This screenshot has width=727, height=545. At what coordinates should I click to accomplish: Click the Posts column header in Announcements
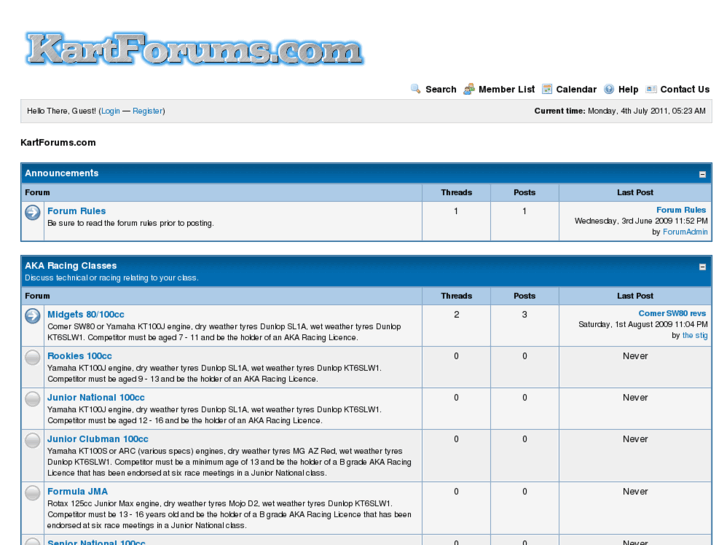coord(524,192)
